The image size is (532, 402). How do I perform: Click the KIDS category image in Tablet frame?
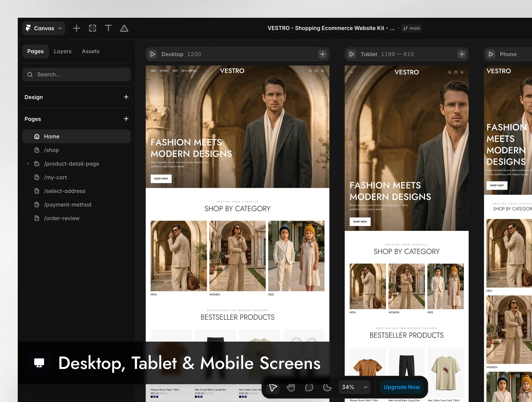click(445, 286)
